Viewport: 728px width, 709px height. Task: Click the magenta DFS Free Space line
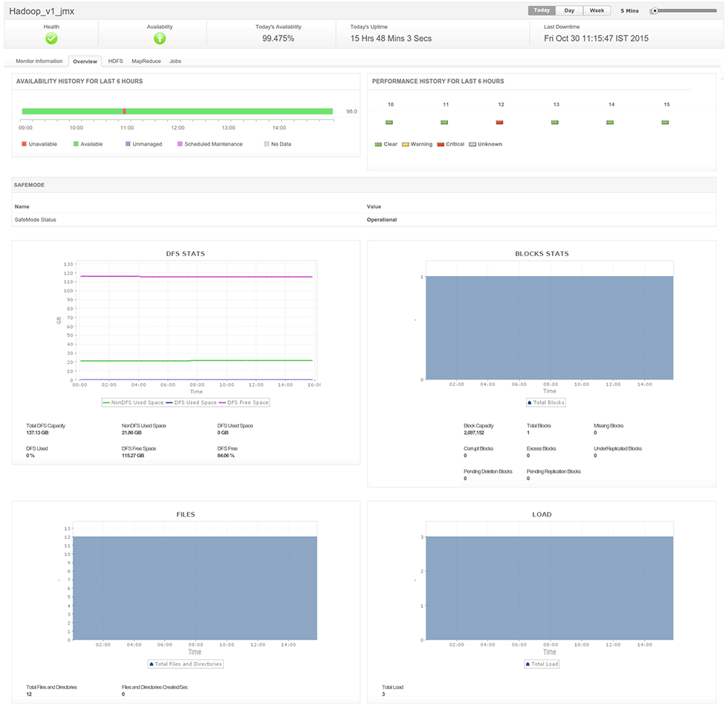click(196, 276)
